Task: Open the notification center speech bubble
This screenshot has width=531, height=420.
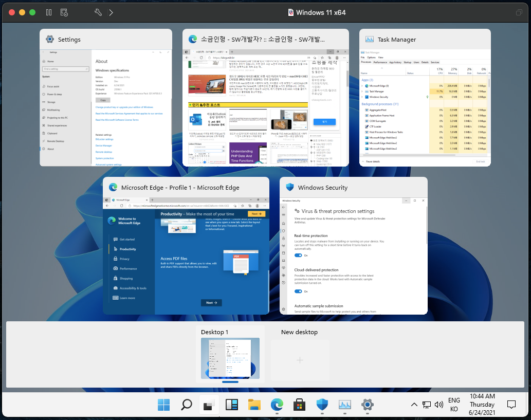Action: [x=511, y=405]
